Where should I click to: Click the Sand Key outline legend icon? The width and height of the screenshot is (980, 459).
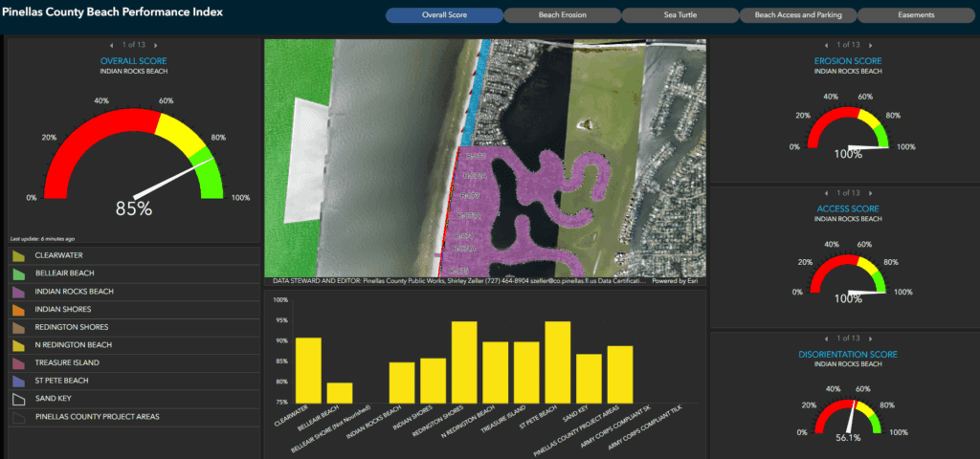click(19, 399)
